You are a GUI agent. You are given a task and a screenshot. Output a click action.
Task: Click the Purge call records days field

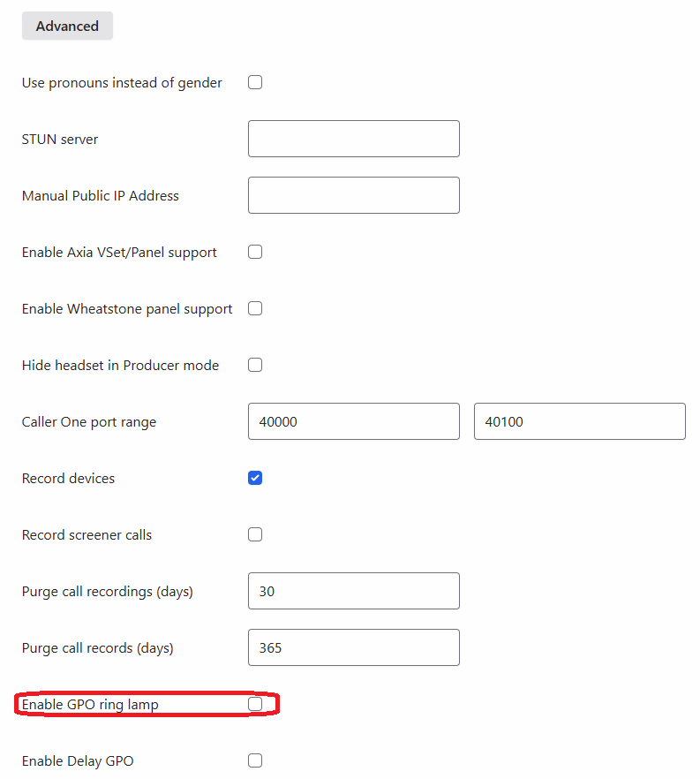tap(353, 647)
